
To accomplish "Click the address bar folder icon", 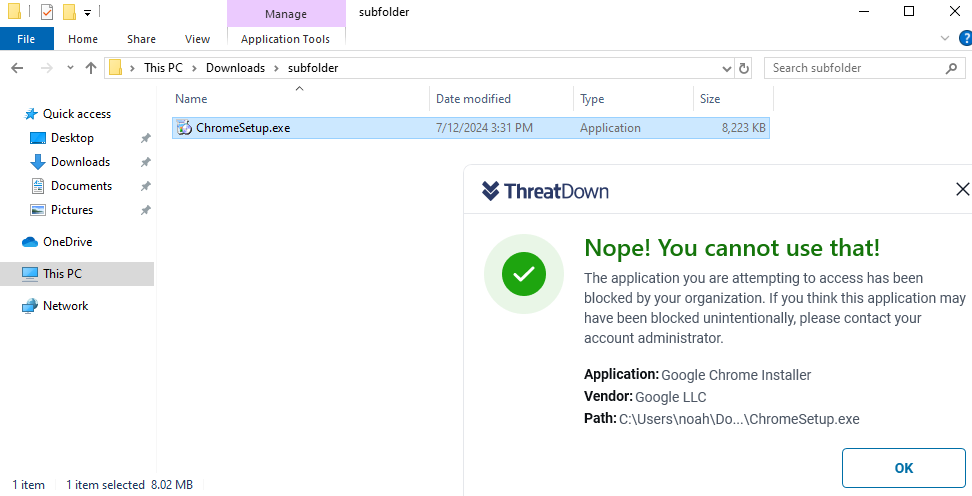I will [115, 68].
